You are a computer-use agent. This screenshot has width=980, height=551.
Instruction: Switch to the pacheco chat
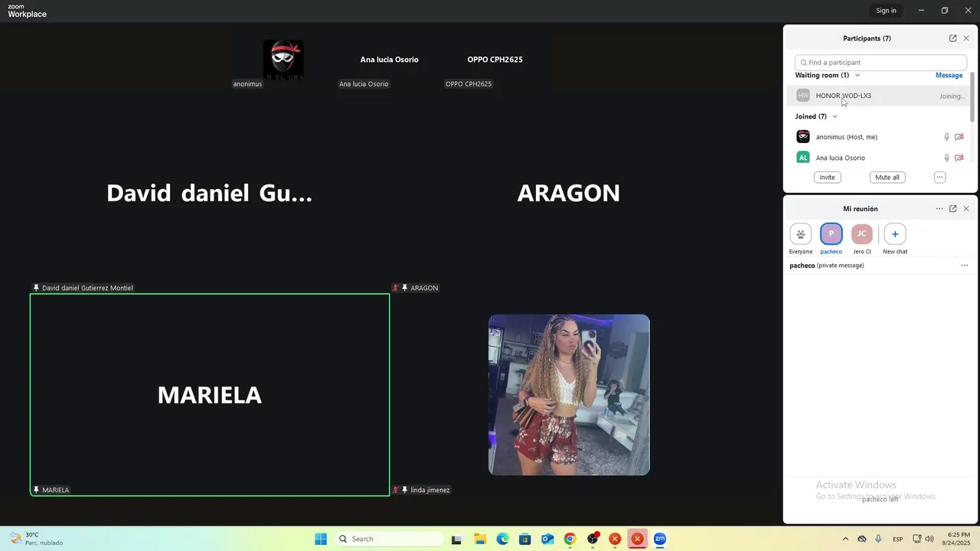tap(831, 240)
